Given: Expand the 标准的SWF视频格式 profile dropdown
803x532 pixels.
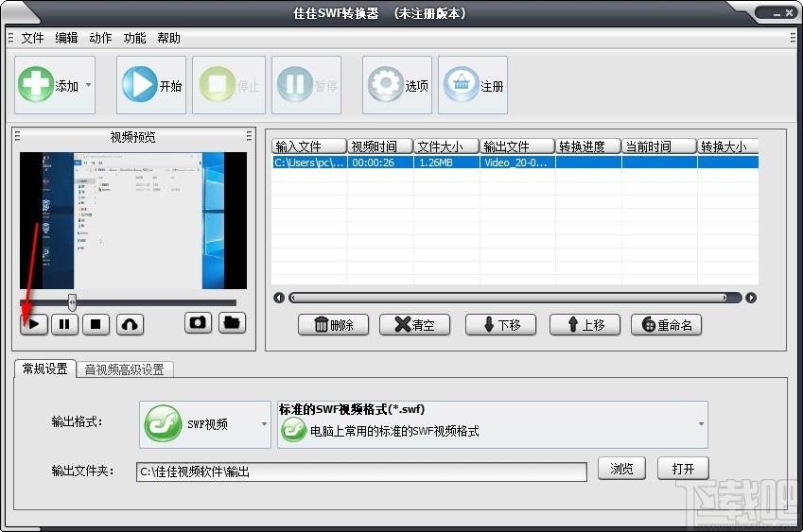Looking at the screenshot, I should point(701,424).
